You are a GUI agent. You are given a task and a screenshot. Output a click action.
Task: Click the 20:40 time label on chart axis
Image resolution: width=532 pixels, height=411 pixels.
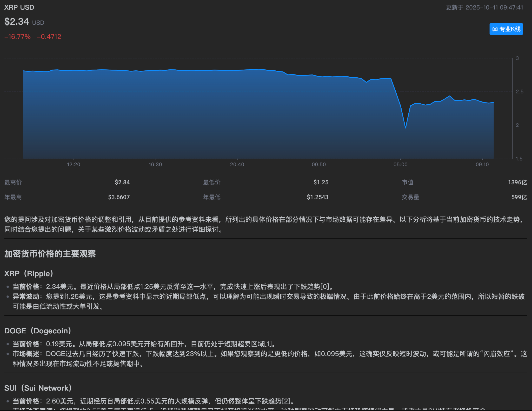[237, 164]
